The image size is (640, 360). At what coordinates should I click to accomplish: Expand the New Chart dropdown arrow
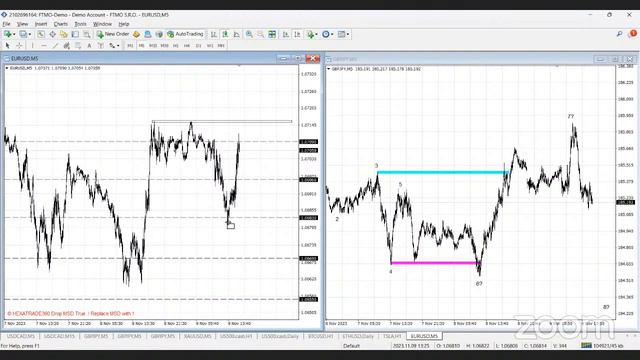pos(14,34)
